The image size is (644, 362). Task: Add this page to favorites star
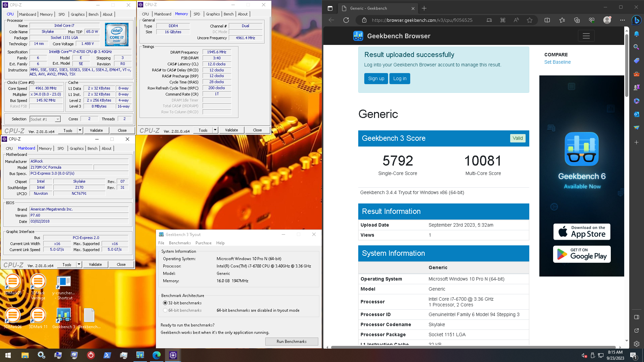coord(530,20)
